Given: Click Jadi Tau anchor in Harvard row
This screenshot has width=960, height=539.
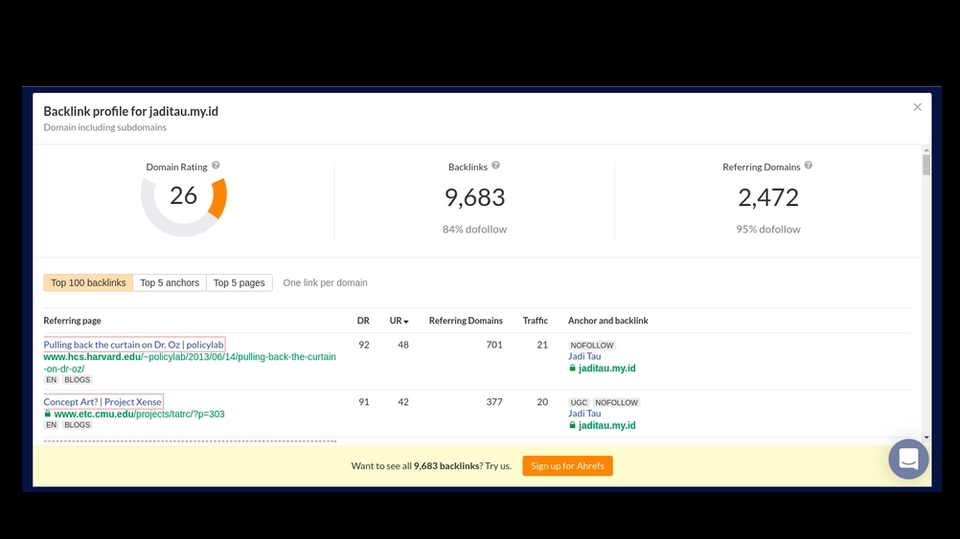Looking at the screenshot, I should click(x=585, y=356).
